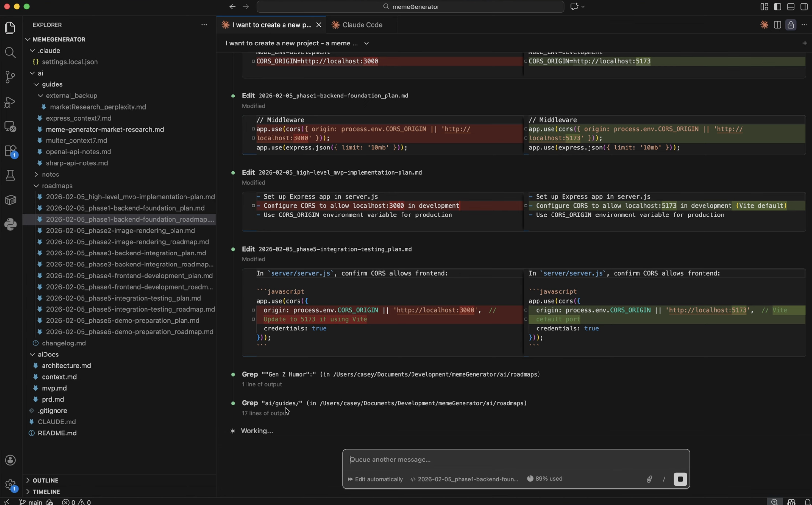
Task: Close the 'I want to create a new p...' tab
Action: point(319,25)
